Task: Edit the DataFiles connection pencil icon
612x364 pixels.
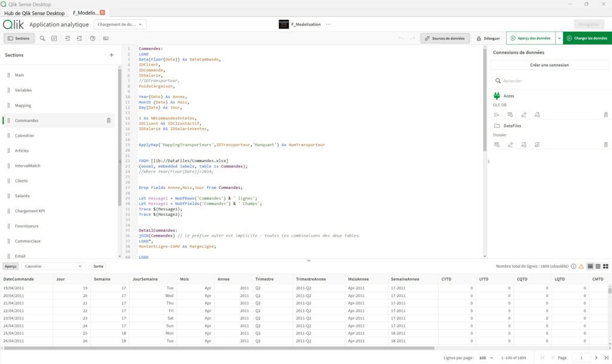Action: coord(510,145)
